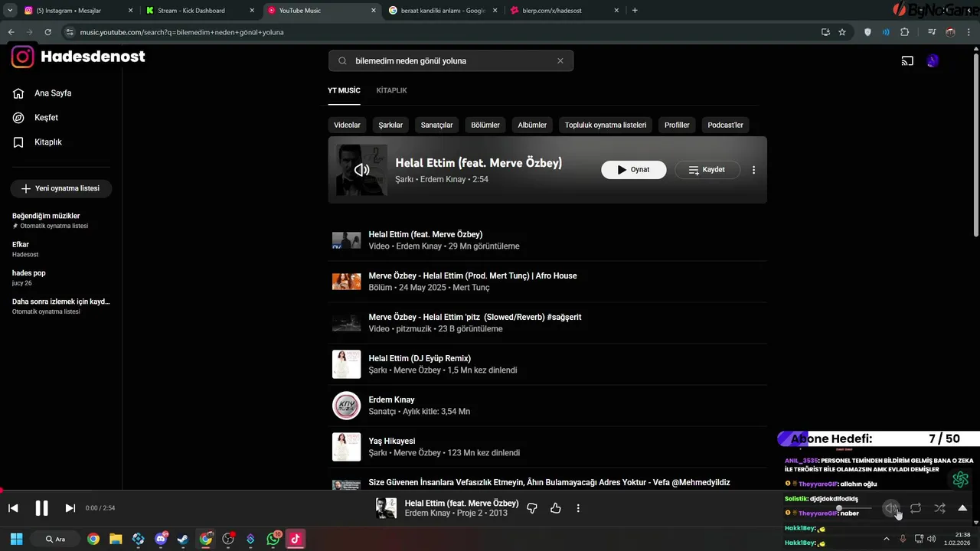Filter results by Bölümler

(485, 125)
